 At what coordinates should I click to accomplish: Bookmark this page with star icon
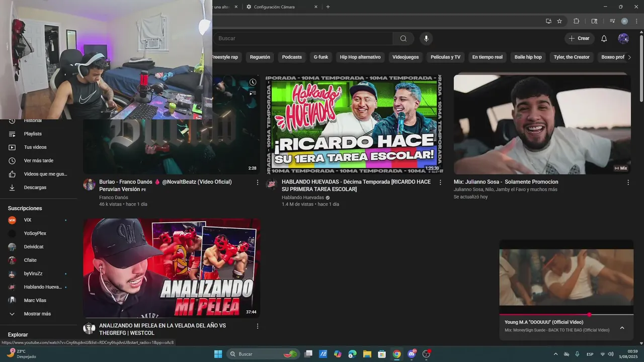pyautogui.click(x=559, y=21)
